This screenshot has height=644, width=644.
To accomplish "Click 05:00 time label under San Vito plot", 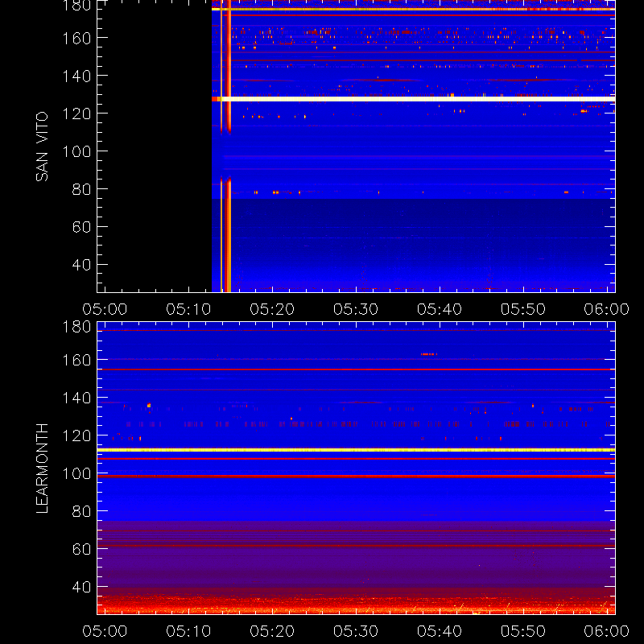I will tap(105, 309).
